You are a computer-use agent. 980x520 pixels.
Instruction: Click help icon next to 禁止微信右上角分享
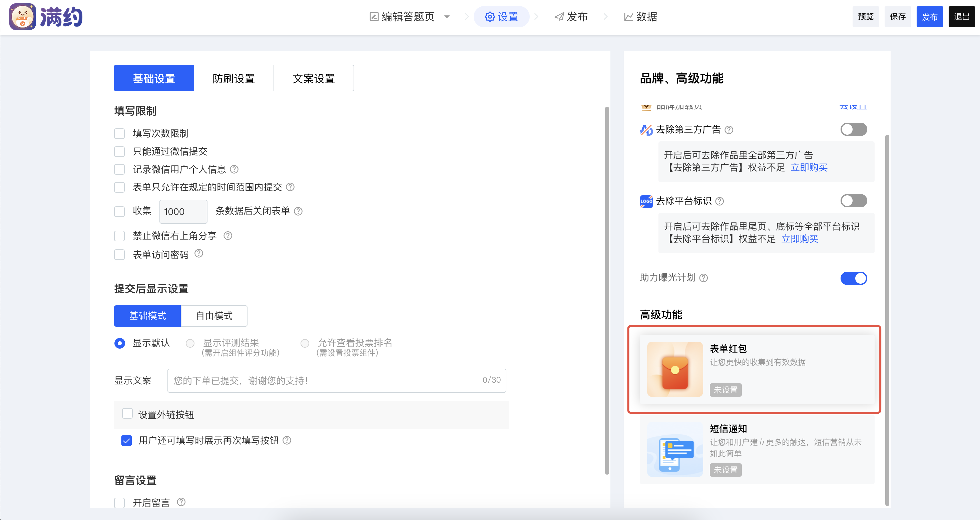(227, 236)
